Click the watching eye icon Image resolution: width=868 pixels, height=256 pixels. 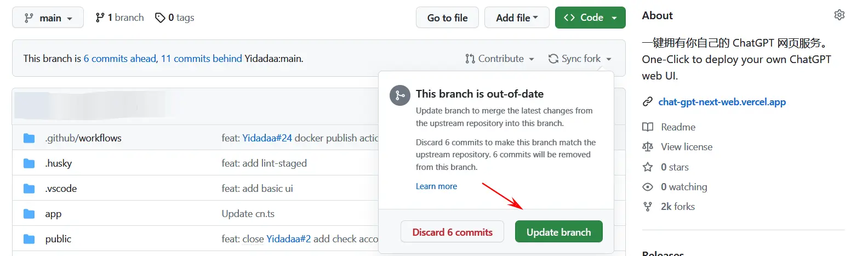(648, 187)
